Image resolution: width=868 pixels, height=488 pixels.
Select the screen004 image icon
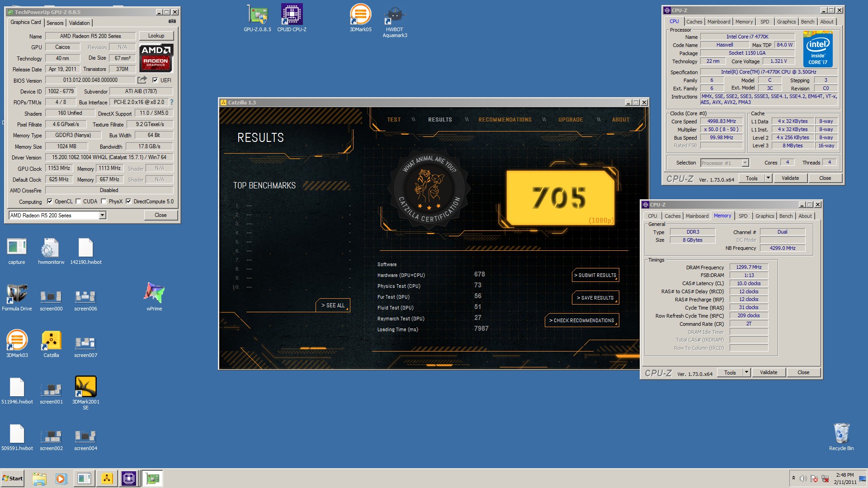[x=85, y=439]
